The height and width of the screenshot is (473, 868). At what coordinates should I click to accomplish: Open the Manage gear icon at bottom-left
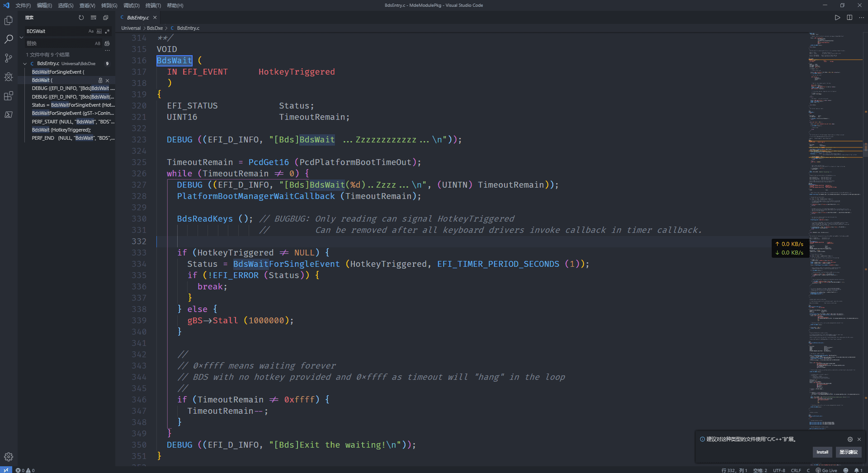9,457
